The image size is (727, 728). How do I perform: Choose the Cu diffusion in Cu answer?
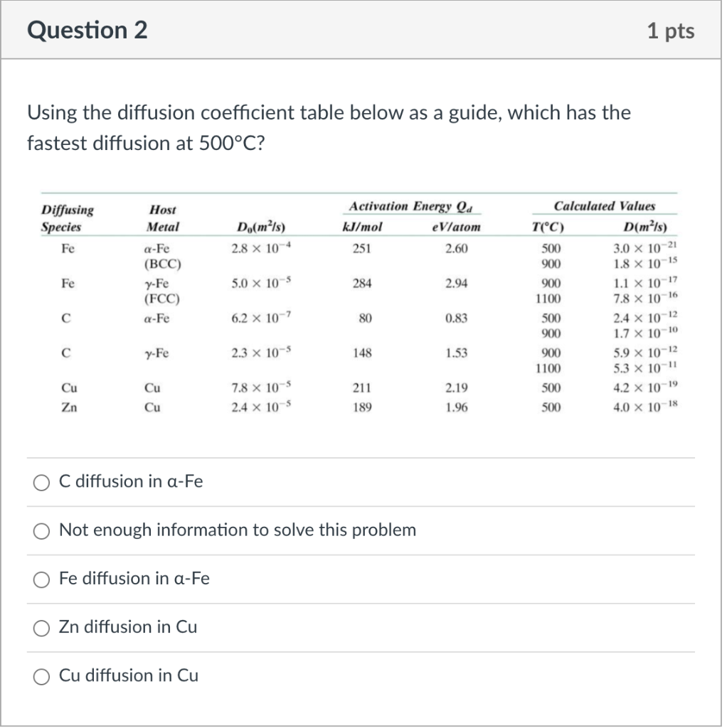point(41,676)
